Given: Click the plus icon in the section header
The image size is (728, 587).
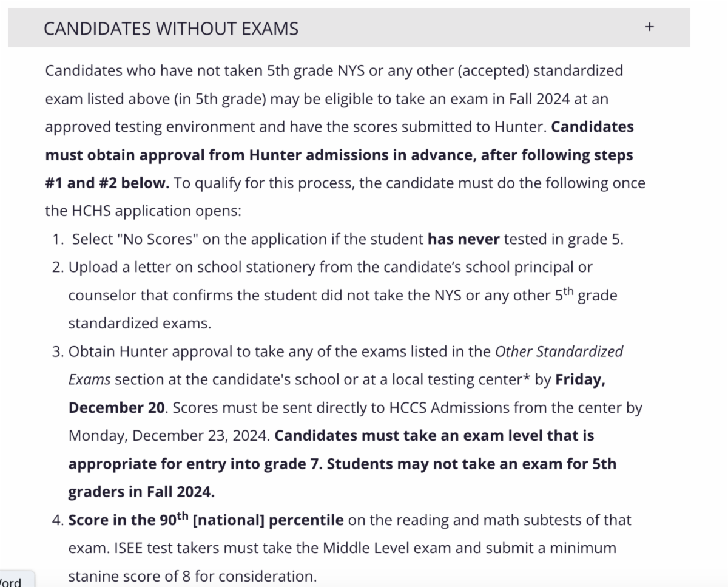Looking at the screenshot, I should point(649,27).
